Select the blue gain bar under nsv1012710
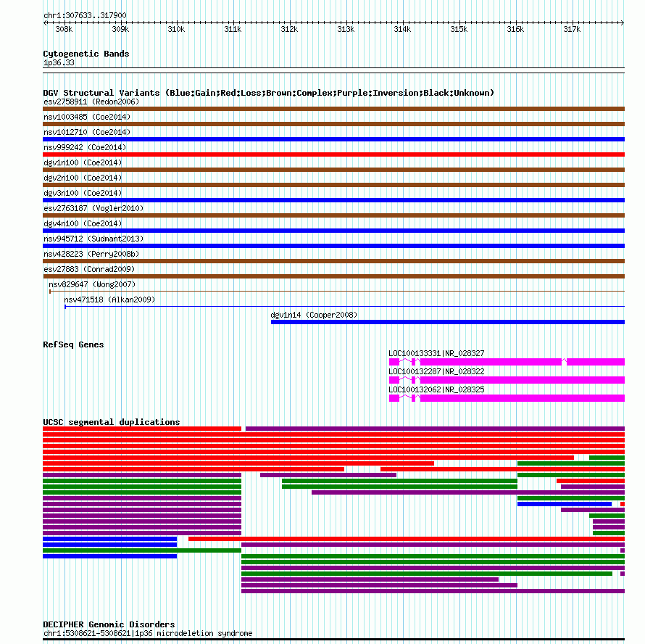This screenshot has height=644, width=645. tap(333, 139)
